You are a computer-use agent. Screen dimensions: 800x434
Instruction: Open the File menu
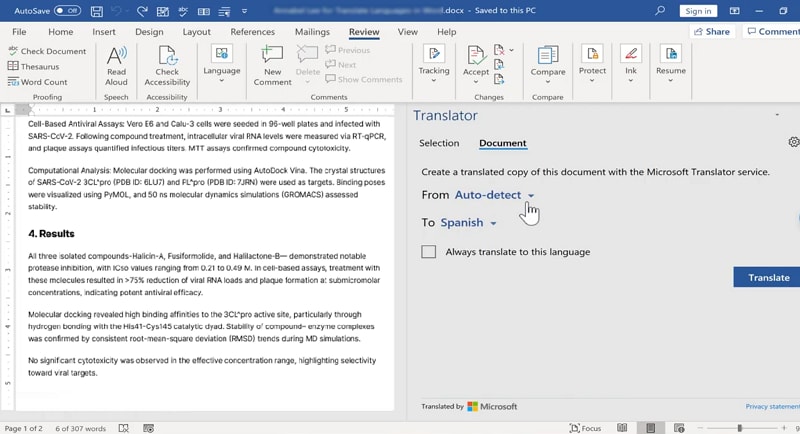point(19,32)
